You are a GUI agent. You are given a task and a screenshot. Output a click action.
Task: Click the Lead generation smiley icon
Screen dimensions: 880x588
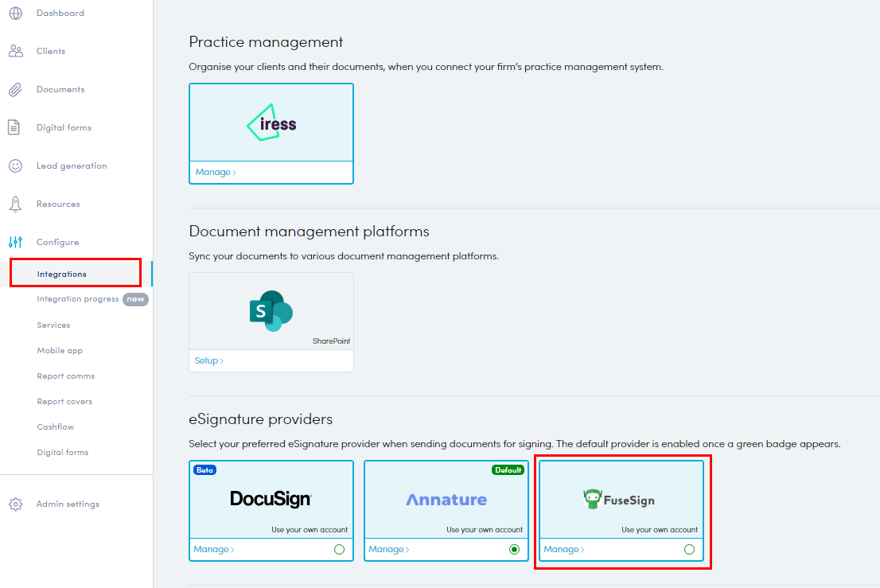point(15,166)
